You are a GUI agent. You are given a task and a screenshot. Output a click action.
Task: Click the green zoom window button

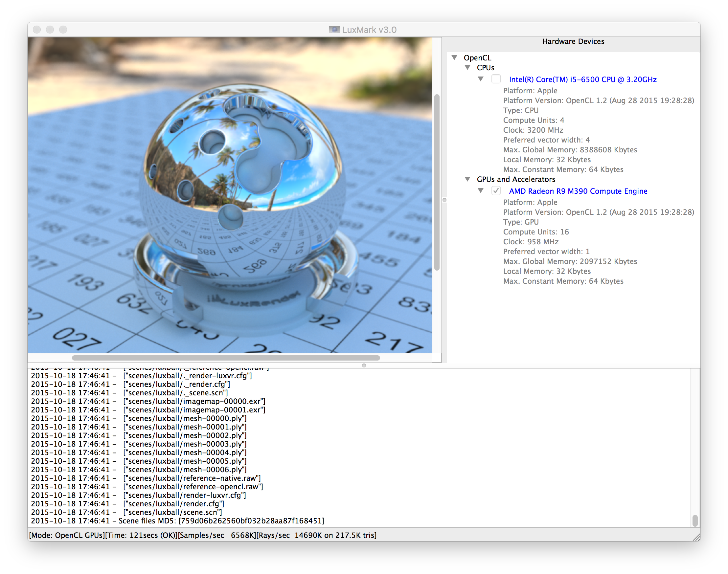(x=63, y=30)
